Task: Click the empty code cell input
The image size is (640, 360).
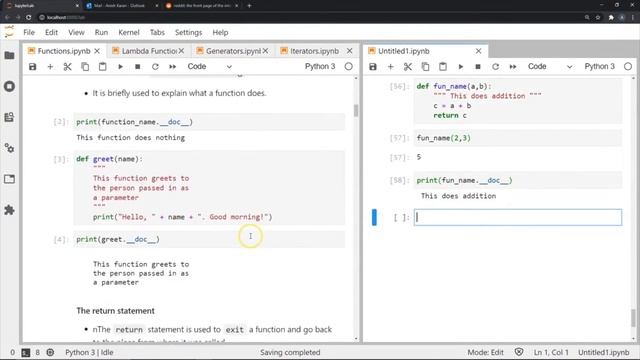Action: [518, 218]
